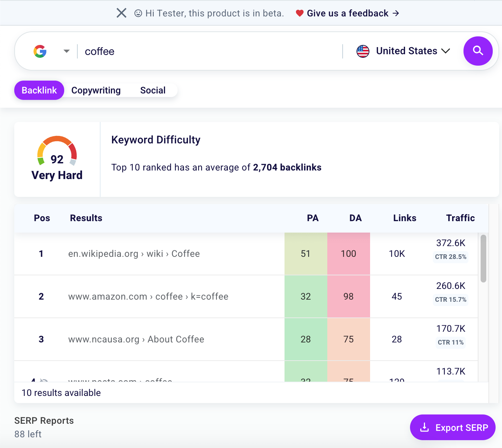Click the download icon on Export SERP button
The width and height of the screenshot is (502, 448).
point(424,427)
